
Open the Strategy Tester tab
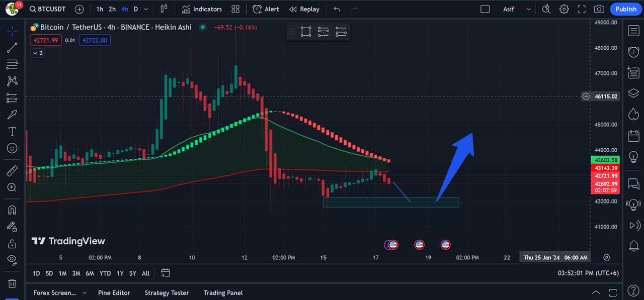(167, 292)
